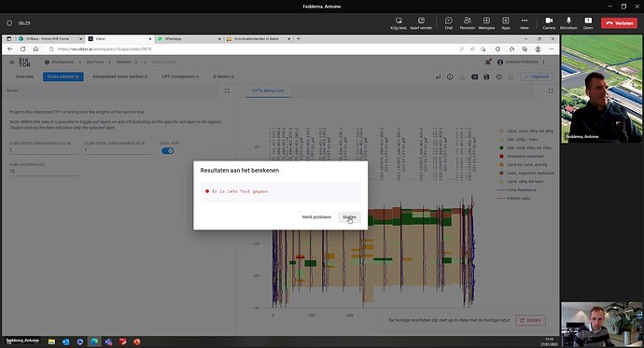Open the Meer options menu
The image size is (644, 348).
(525, 23)
